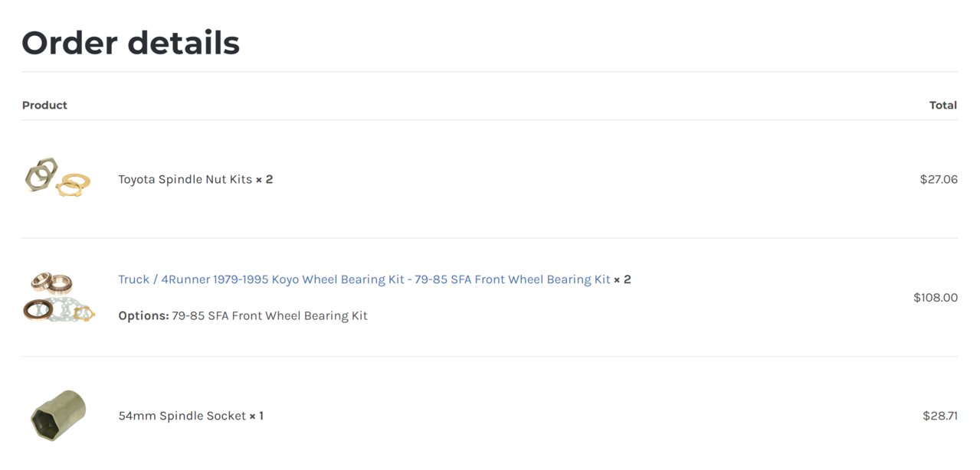This screenshot has height=470, width=980.
Task: Click the white gasket in bearing kit image
Action: [x=63, y=311]
